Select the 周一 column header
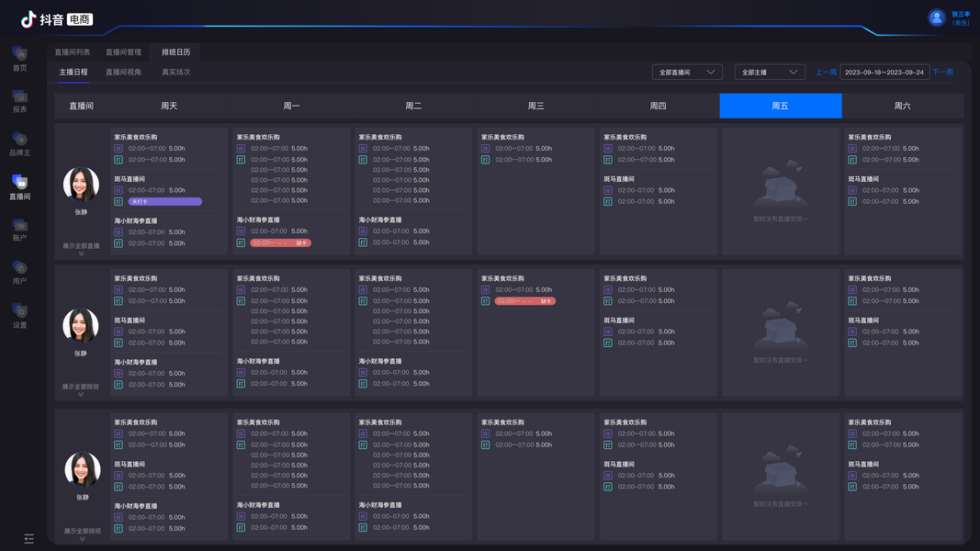Image resolution: width=980 pixels, height=551 pixels. (291, 106)
